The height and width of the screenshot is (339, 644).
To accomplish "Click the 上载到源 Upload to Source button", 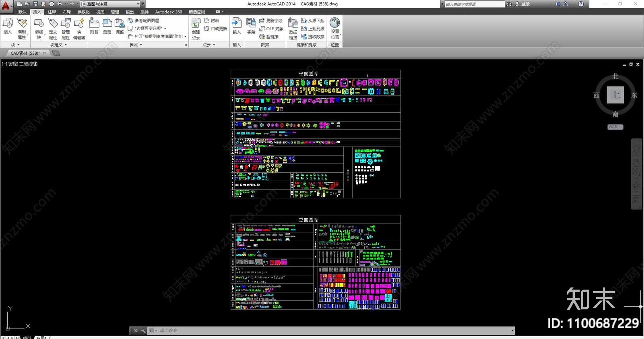I will [x=313, y=29].
